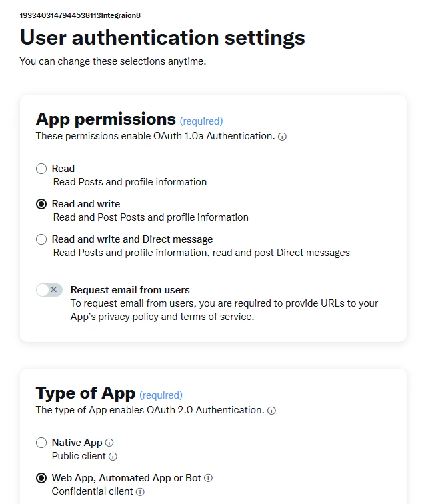444x504 pixels.
Task: Show info tooltip next to Native App
Action: (109, 443)
